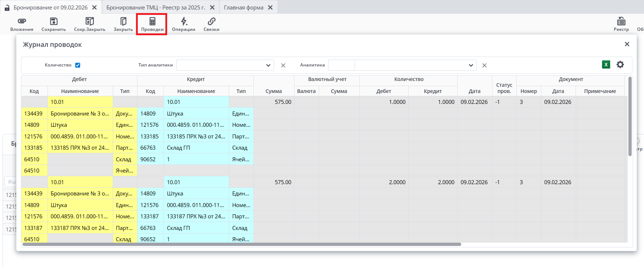The image size is (644, 267).
Task: Click the Сохранить save icon
Action: pos(54,21)
